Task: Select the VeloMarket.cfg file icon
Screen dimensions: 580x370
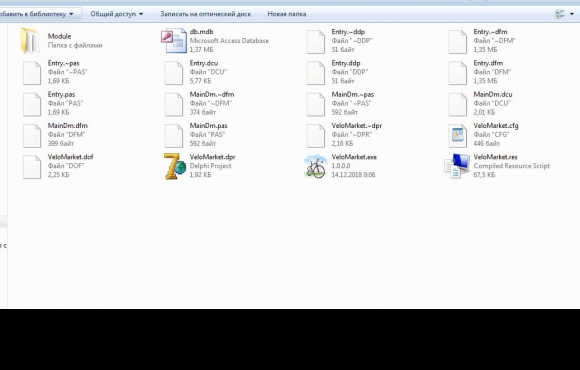Action: [x=458, y=135]
